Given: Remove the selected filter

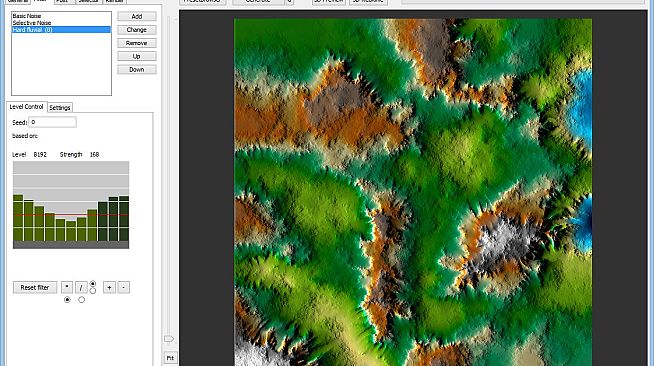Looking at the screenshot, I should 137,43.
